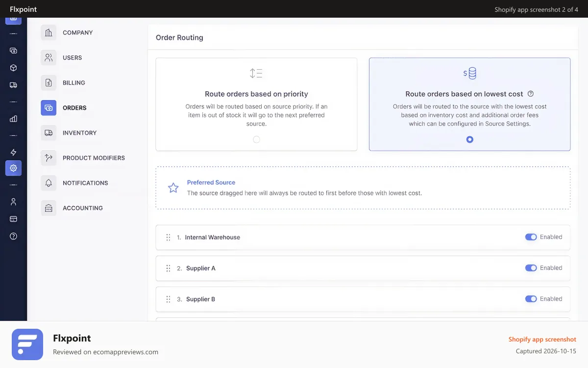Viewport: 588px width, 368px height.
Task: Open the products cube icon in the sidebar
Action: click(x=13, y=68)
